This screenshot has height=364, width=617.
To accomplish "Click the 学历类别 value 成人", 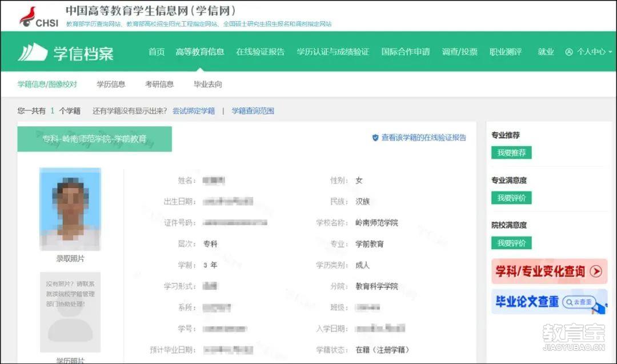I will [x=362, y=265].
